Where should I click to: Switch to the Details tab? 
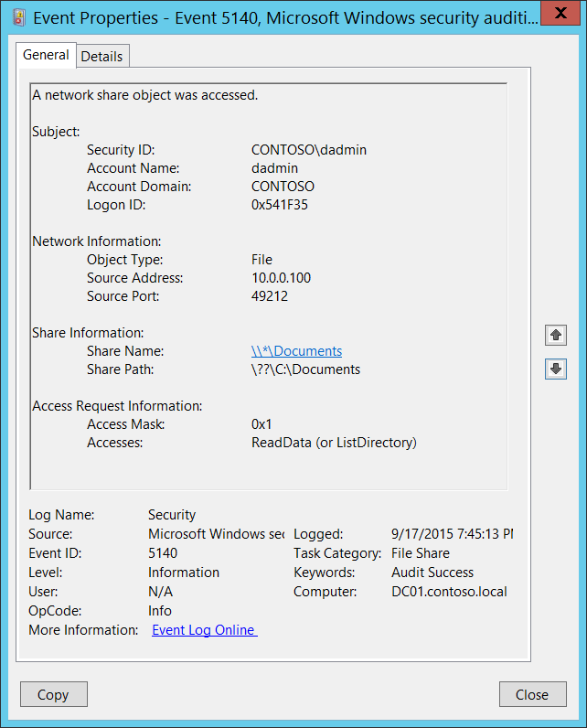(x=102, y=57)
